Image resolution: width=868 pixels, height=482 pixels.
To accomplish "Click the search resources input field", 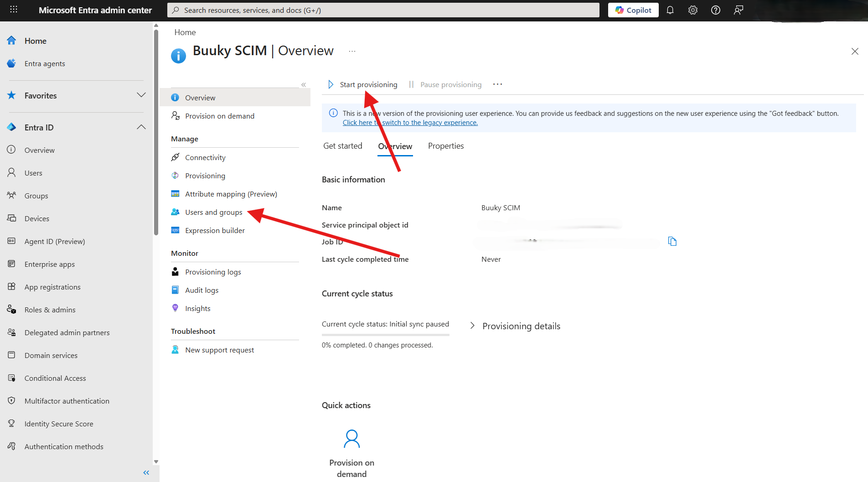I will tap(383, 10).
